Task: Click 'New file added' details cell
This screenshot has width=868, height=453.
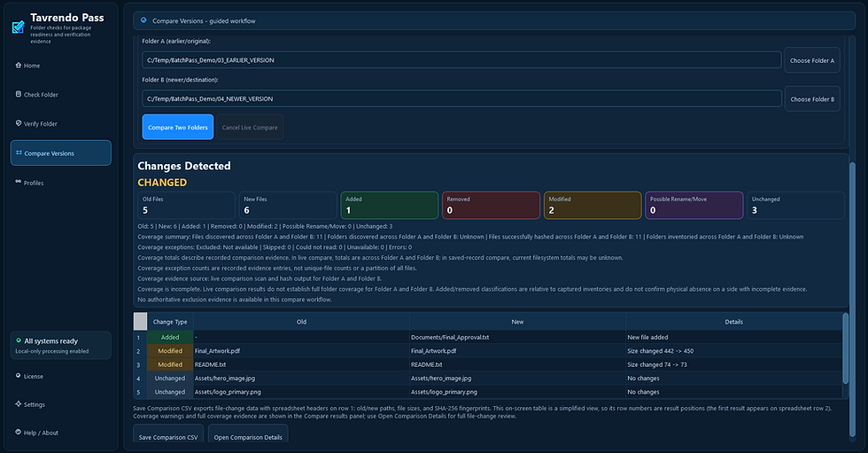Action: [734, 337]
